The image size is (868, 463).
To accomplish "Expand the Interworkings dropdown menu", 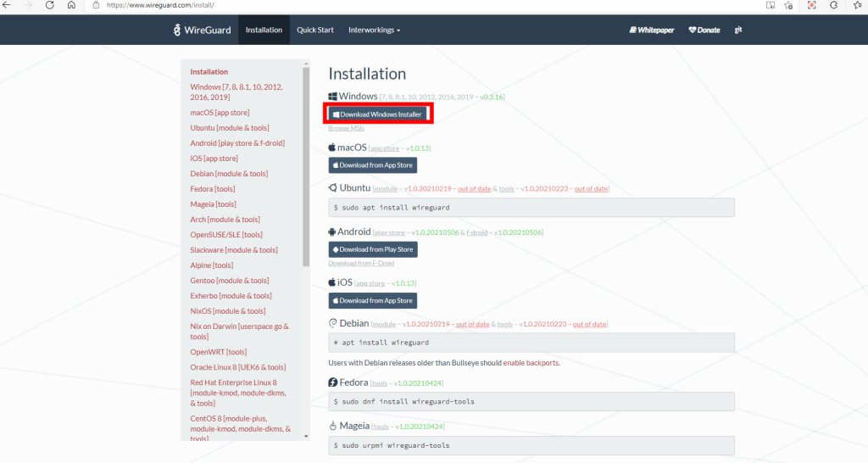I will [x=374, y=30].
